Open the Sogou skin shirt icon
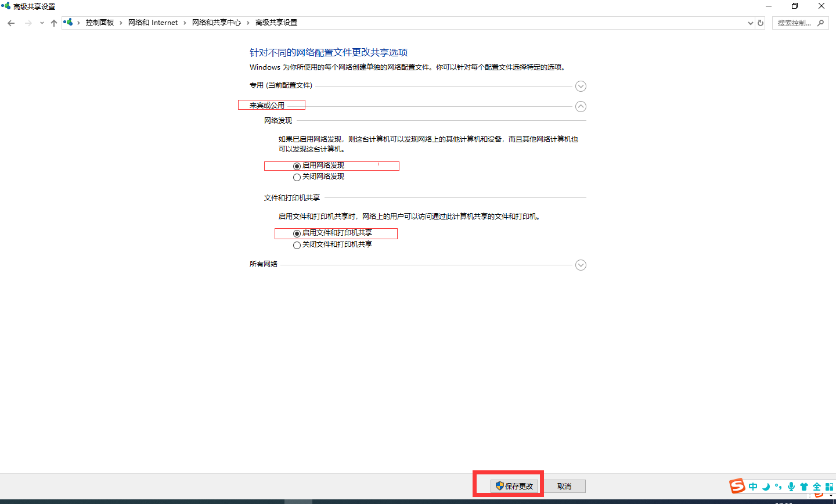 804,487
